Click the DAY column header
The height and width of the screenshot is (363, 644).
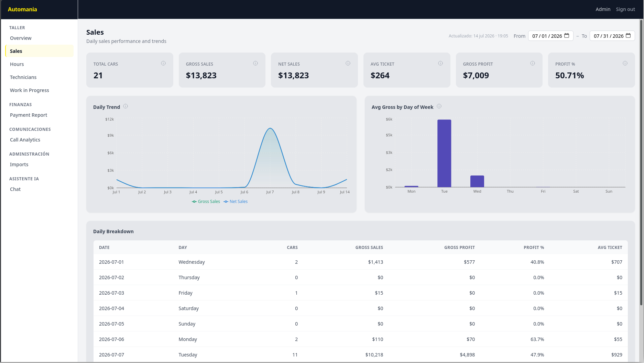[x=183, y=248]
